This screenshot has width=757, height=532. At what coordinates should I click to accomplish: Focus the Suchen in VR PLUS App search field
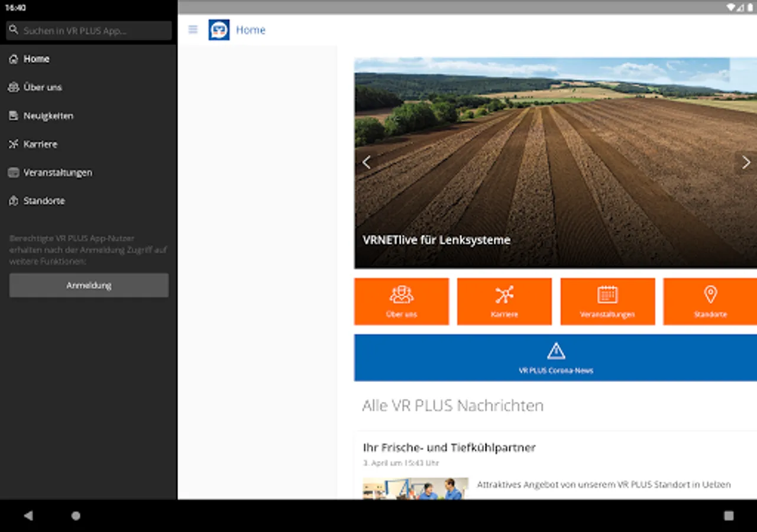click(x=89, y=31)
